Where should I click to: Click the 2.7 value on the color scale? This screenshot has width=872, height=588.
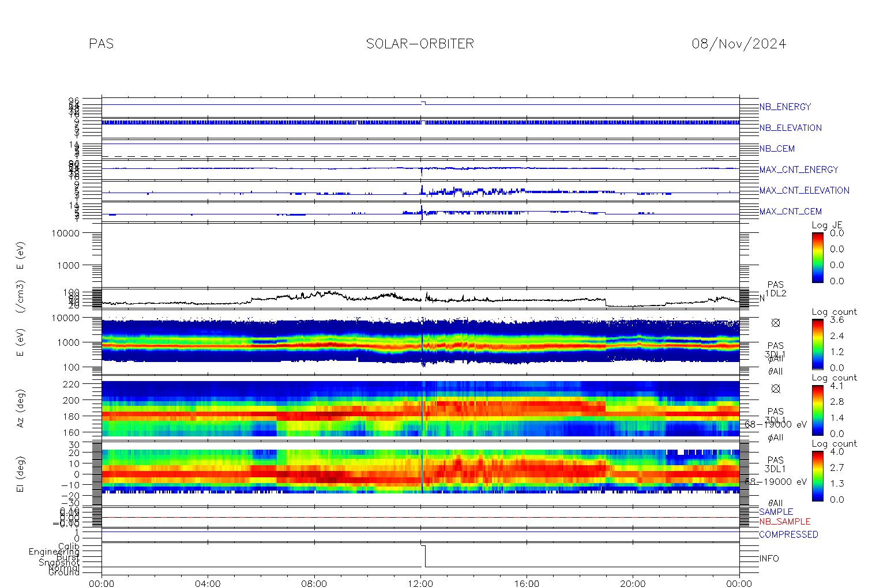coord(837,468)
